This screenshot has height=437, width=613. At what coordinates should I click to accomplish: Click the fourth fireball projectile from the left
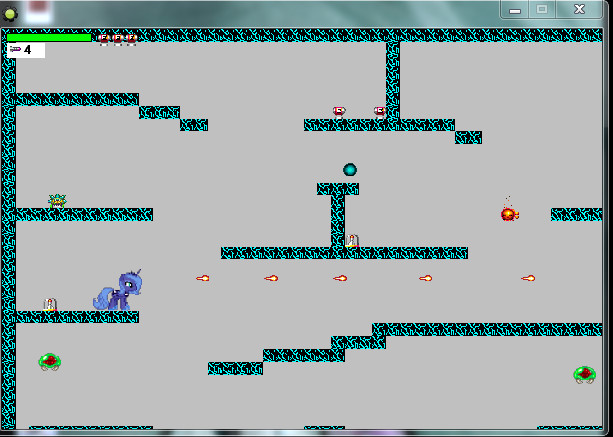[x=425, y=278]
